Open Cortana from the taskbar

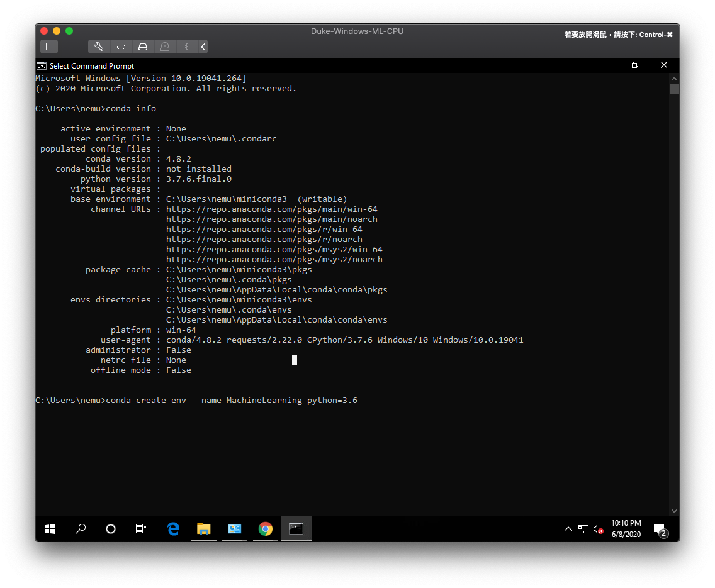click(x=110, y=529)
